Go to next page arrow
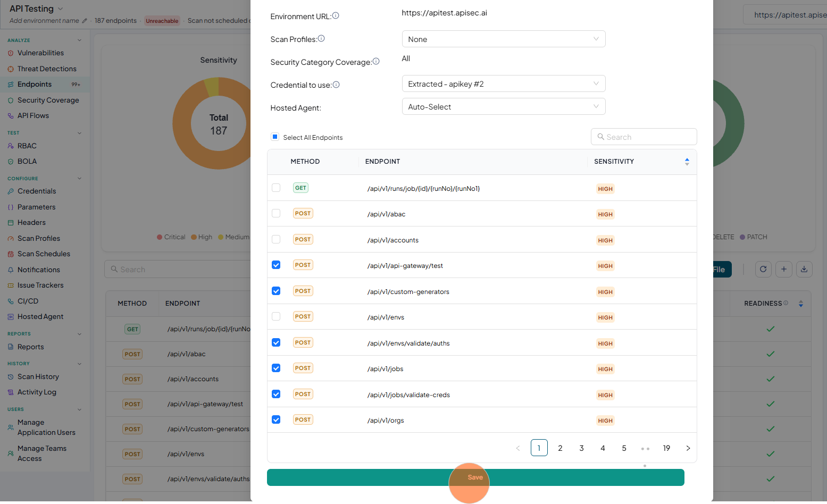The image size is (827, 504). point(688,448)
